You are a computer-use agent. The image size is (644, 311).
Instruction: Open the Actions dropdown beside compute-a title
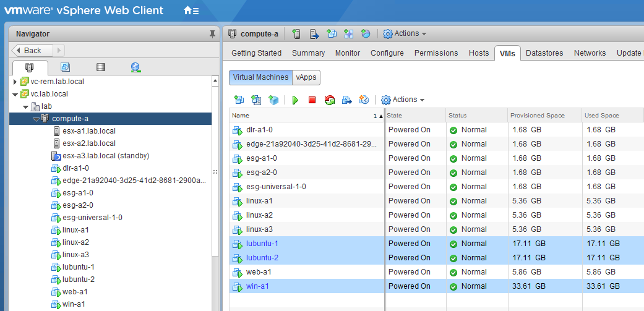pos(405,33)
